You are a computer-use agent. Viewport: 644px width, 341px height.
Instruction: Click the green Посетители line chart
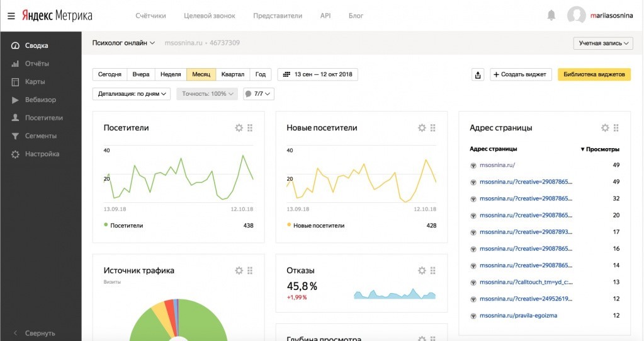point(179,177)
